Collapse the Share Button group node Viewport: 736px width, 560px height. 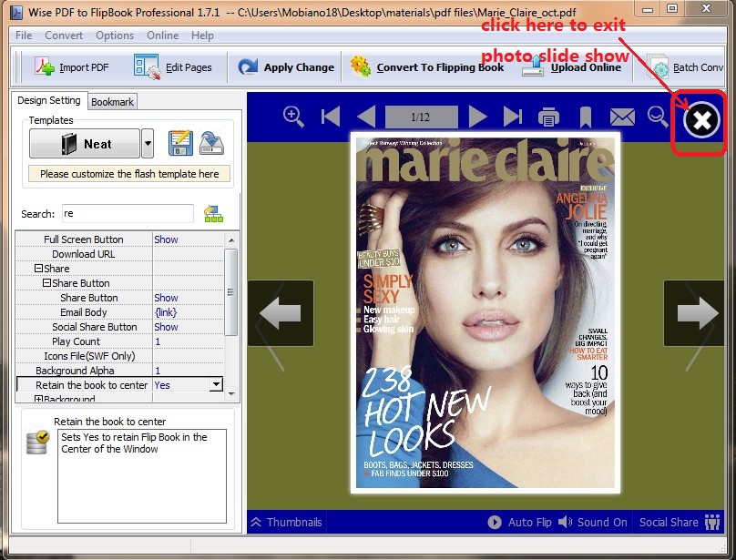click(x=47, y=283)
